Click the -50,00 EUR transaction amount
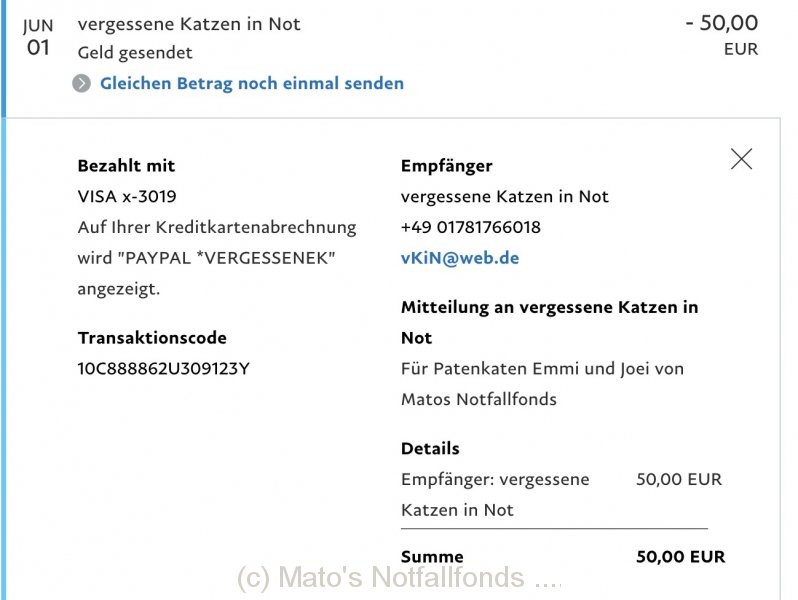798x600 pixels. 722,35
